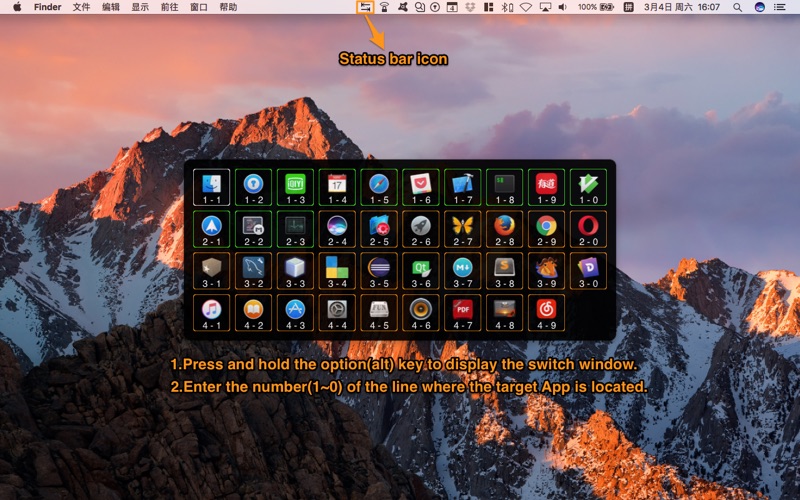Open Youdao dictionary in slot 1-9
The width and height of the screenshot is (800, 500).
pos(546,187)
